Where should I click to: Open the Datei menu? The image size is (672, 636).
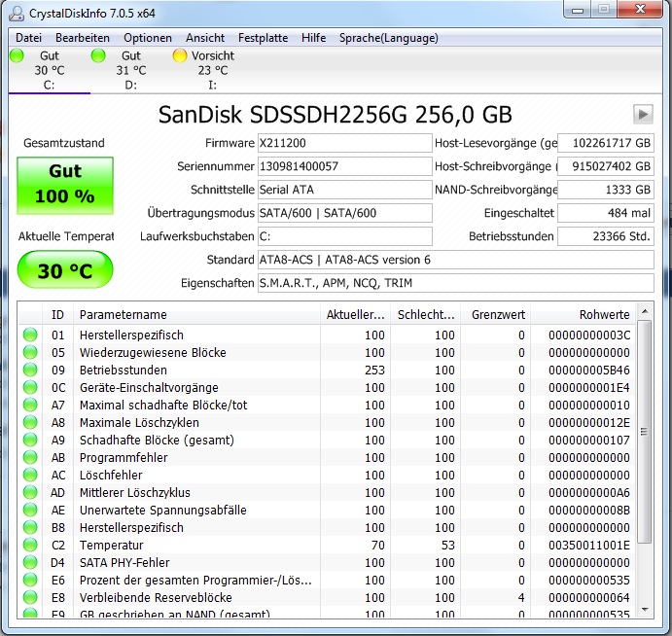coord(28,38)
